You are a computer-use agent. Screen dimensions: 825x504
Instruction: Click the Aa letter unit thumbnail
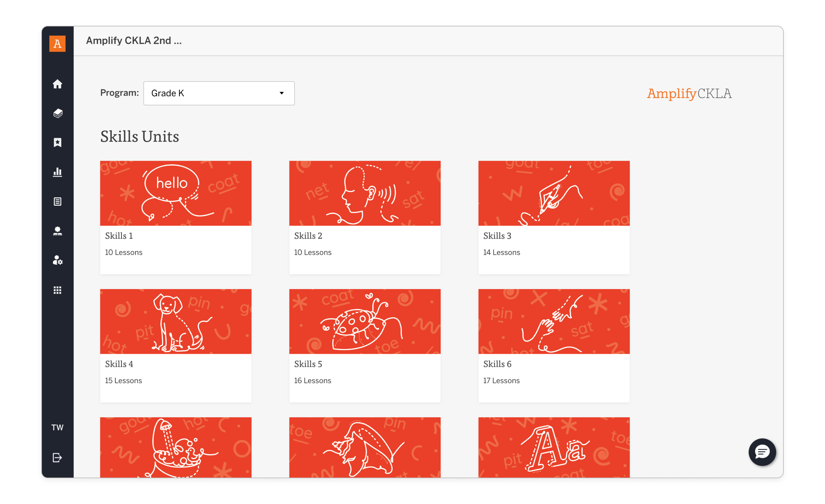[554, 447]
